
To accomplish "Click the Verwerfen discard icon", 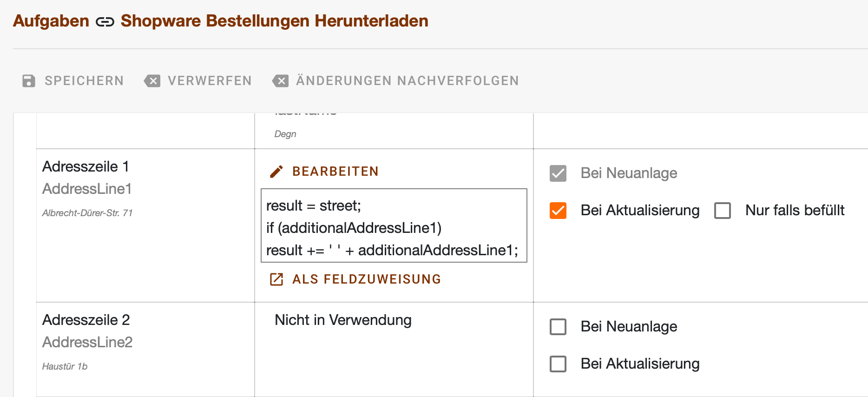I will (x=152, y=81).
